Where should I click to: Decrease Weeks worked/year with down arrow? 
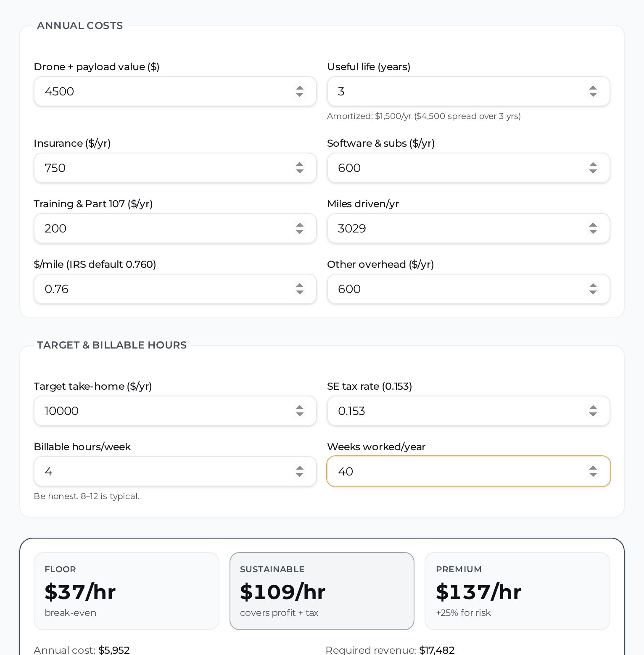[593, 475]
